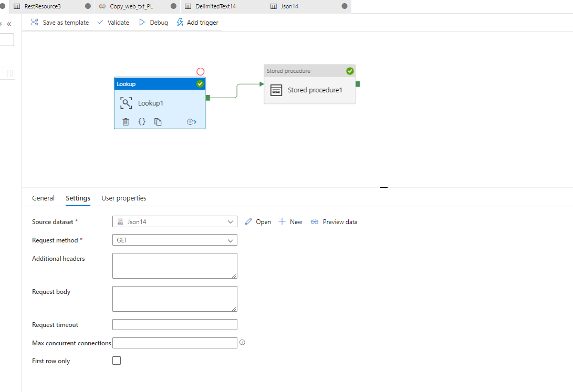This screenshot has width=573, height=392.
Task: Click the Debug play icon
Action: tap(142, 22)
